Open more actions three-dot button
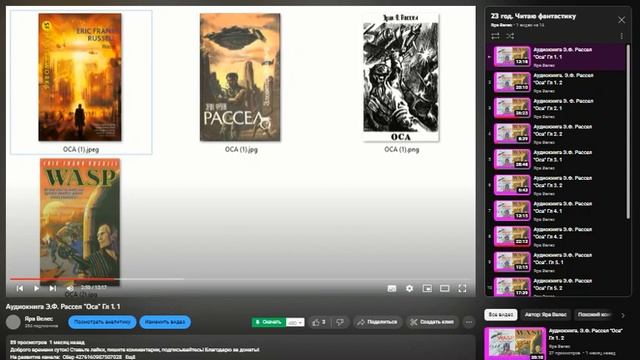 (x=469, y=322)
